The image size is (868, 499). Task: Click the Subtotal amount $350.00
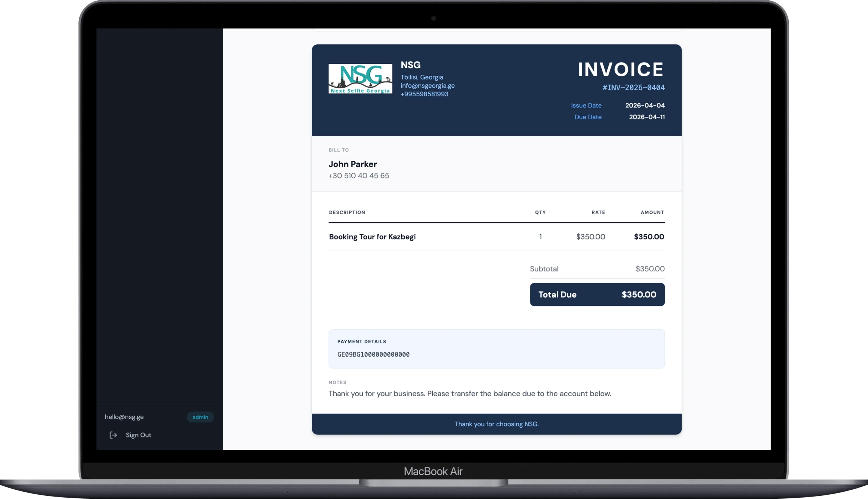[x=650, y=269]
